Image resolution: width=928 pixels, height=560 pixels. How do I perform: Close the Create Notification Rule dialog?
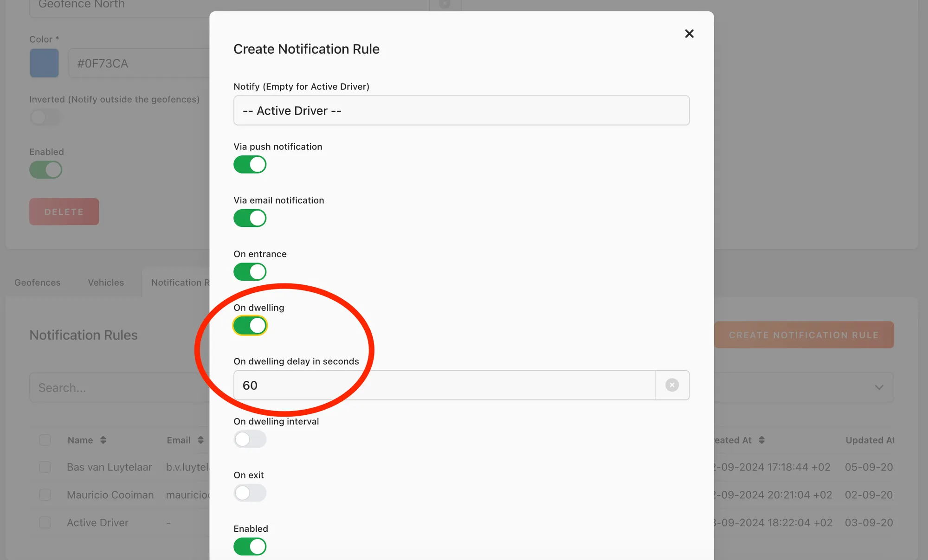tap(689, 33)
